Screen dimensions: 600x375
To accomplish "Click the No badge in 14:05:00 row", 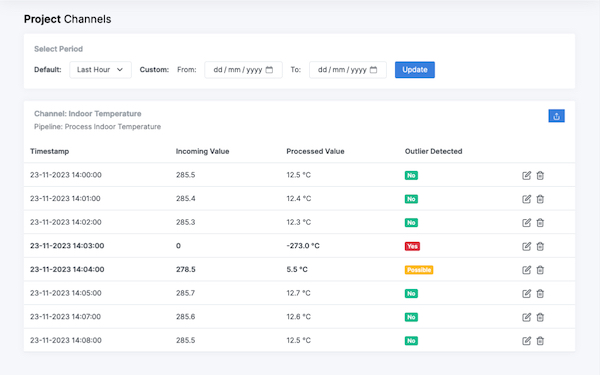I will [411, 294].
